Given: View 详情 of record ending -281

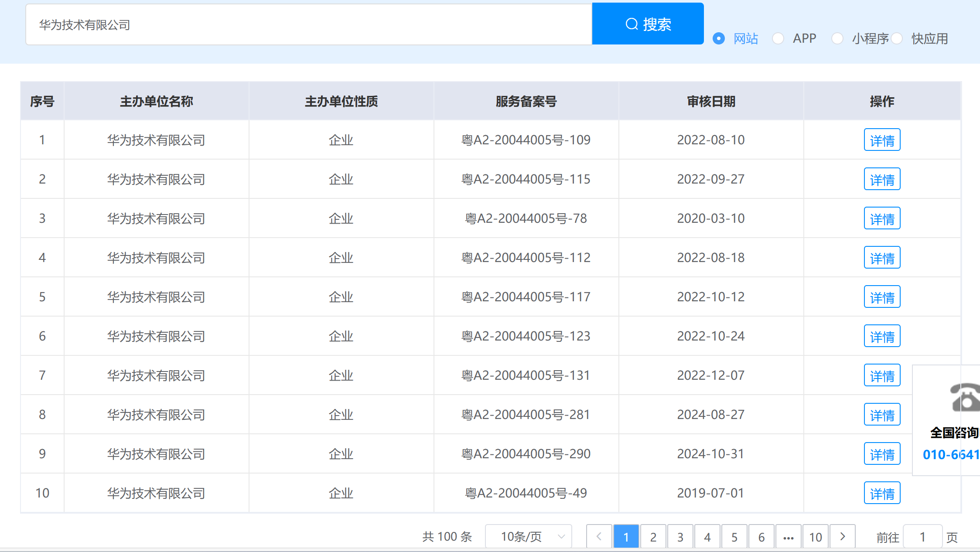Looking at the screenshot, I should (882, 415).
